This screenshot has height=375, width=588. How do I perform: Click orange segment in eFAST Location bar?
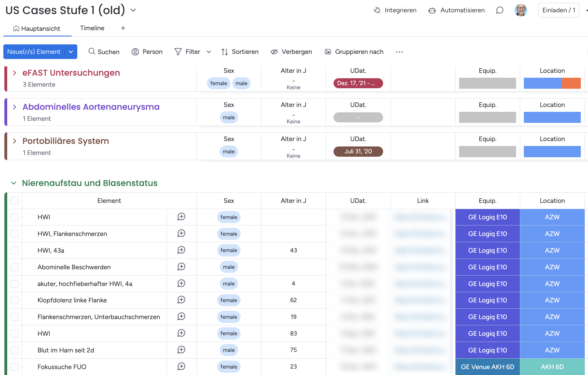571,83
